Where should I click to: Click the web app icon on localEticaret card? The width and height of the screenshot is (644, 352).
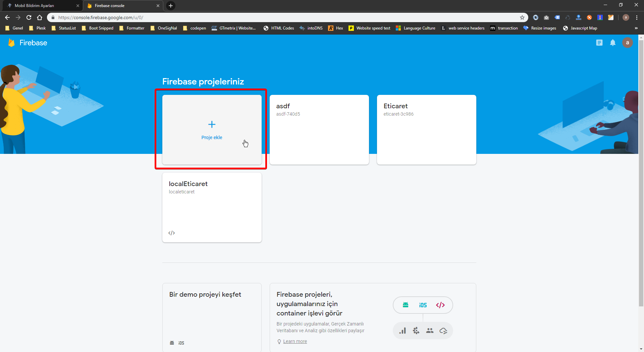tap(172, 233)
